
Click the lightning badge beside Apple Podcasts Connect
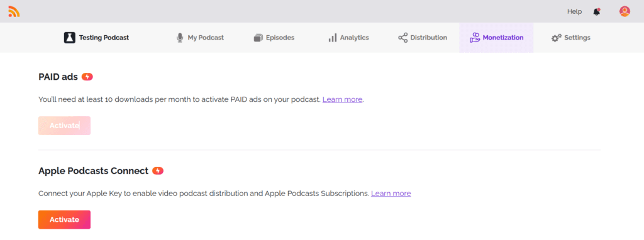coord(158,171)
